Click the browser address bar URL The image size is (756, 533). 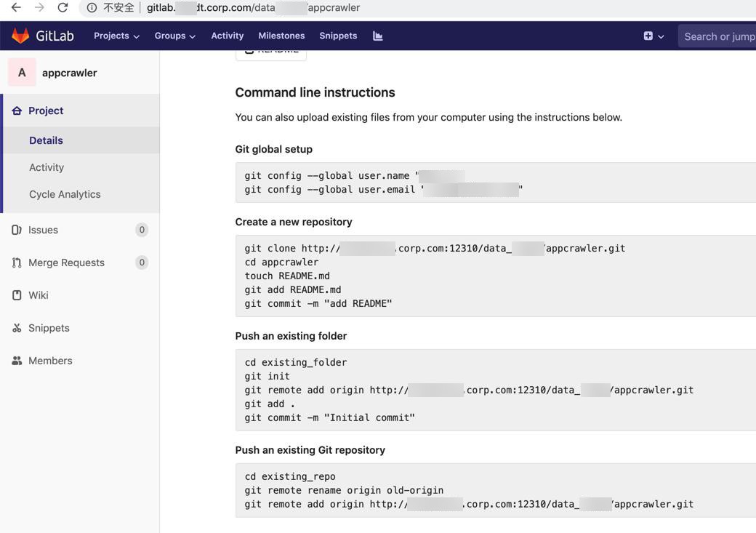253,8
